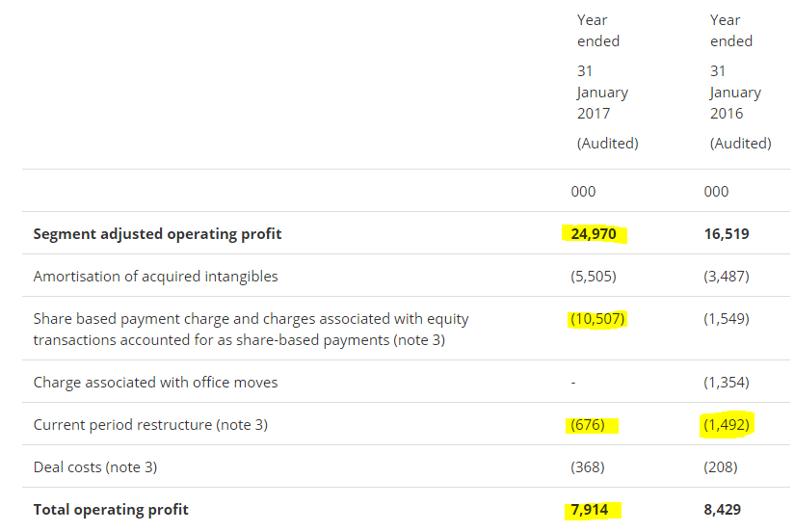The width and height of the screenshot is (794, 532).
Task: Select the (368) deal costs value
Action: [x=588, y=467]
